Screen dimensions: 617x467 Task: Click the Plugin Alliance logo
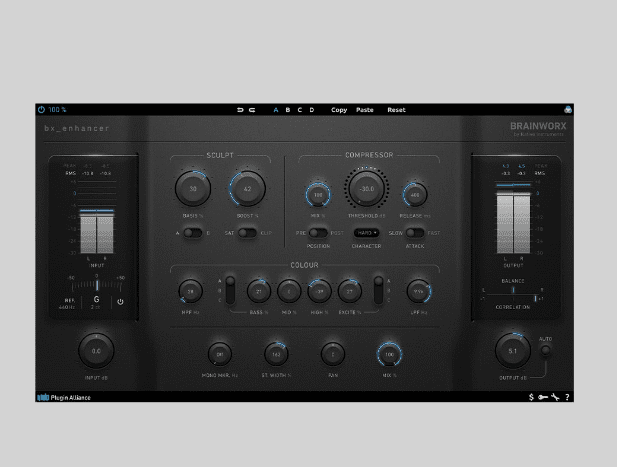(64, 397)
